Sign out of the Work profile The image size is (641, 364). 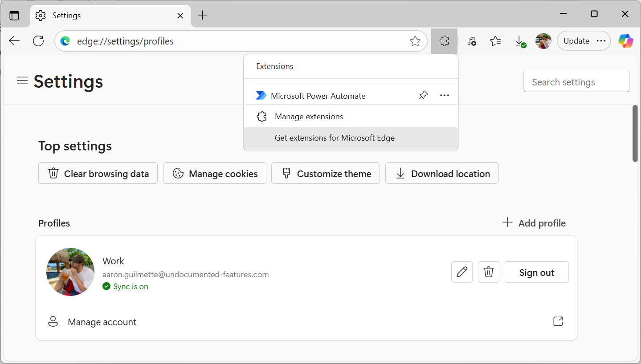coord(536,271)
